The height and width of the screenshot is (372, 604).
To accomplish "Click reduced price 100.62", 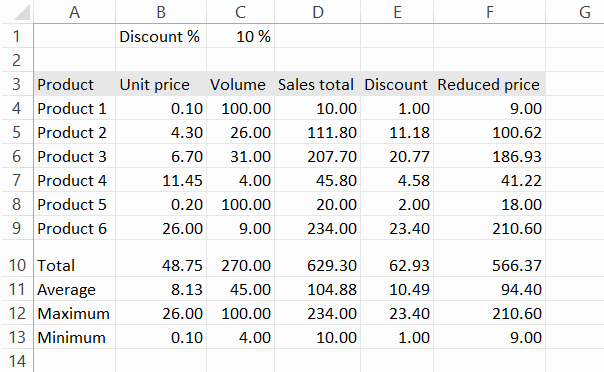I will tap(490, 132).
